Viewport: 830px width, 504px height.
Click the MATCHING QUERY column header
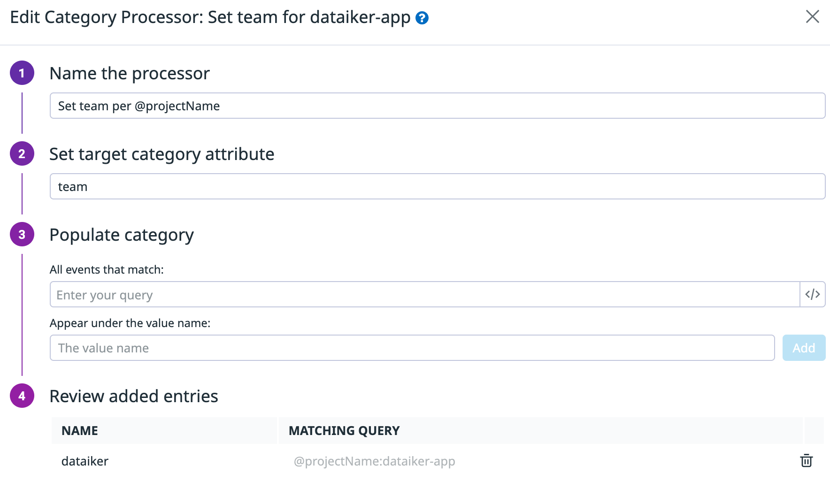pyautogui.click(x=344, y=431)
